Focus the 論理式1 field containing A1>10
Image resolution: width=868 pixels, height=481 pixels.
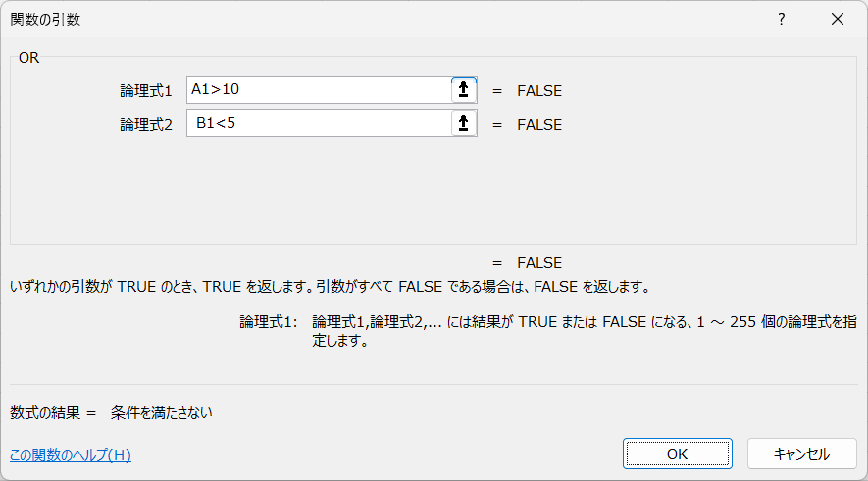tap(319, 89)
